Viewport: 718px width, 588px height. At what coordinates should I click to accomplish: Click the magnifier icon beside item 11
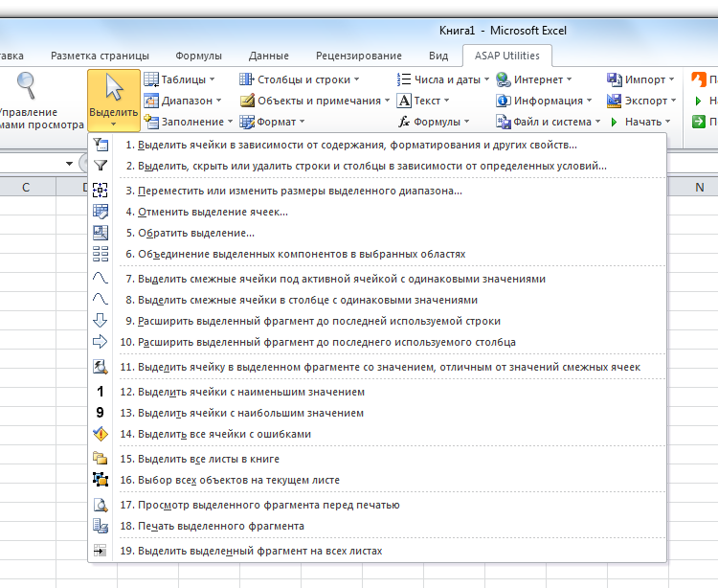[x=101, y=367]
